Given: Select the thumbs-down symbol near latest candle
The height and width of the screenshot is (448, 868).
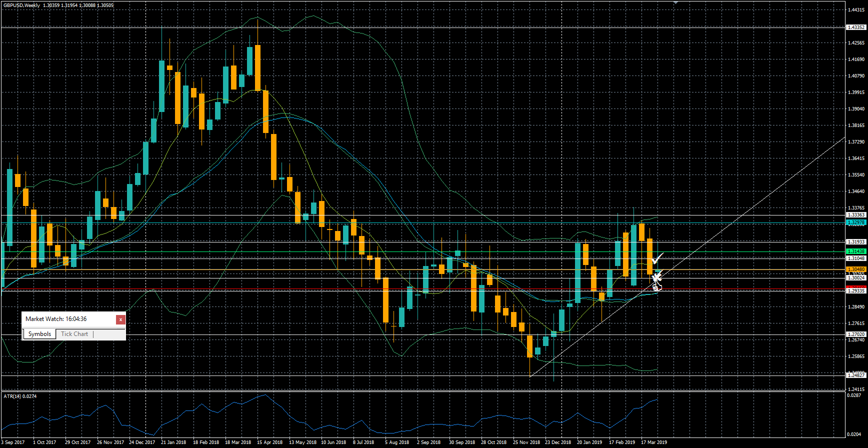Looking at the screenshot, I should (x=657, y=286).
